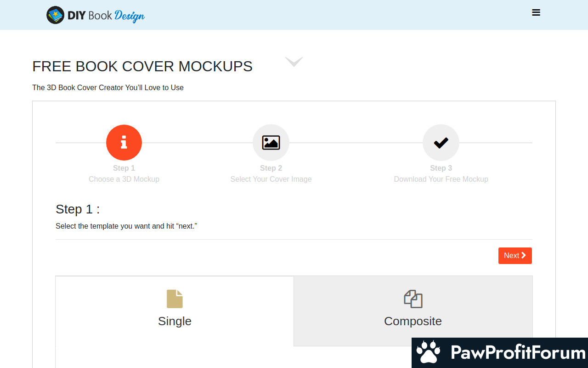Click the "Step 3" bold label
The height and width of the screenshot is (368, 588).
441,168
